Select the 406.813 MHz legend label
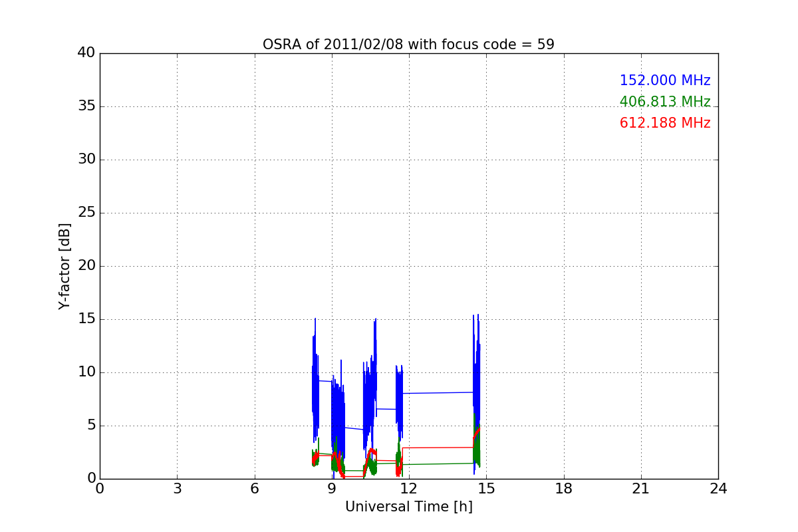Screen dimensions: 798x532 coord(665,102)
